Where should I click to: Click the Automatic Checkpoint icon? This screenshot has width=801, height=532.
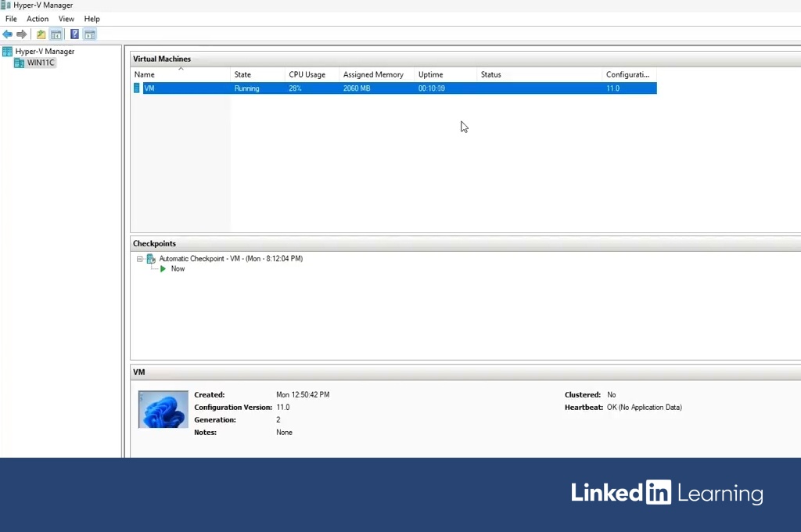(151, 259)
